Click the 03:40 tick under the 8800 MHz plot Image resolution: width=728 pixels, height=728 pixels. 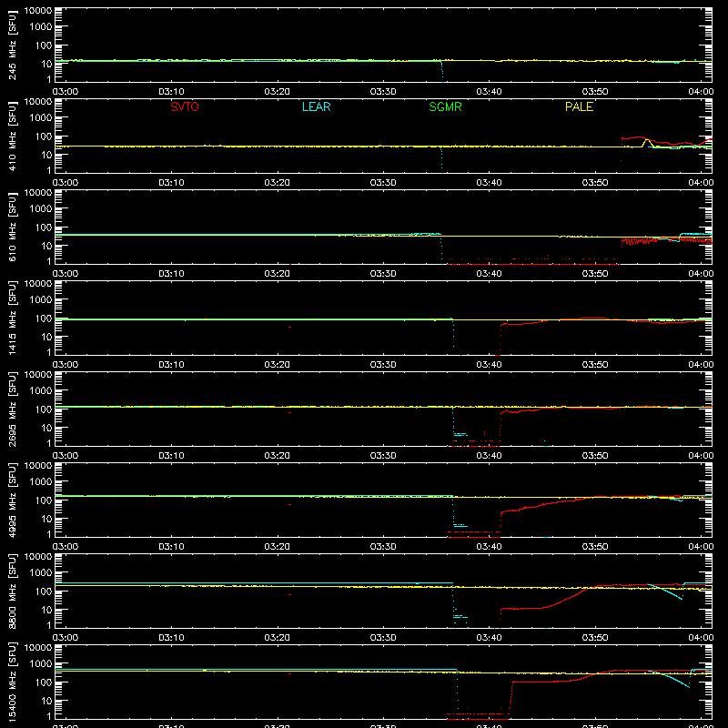point(489,638)
